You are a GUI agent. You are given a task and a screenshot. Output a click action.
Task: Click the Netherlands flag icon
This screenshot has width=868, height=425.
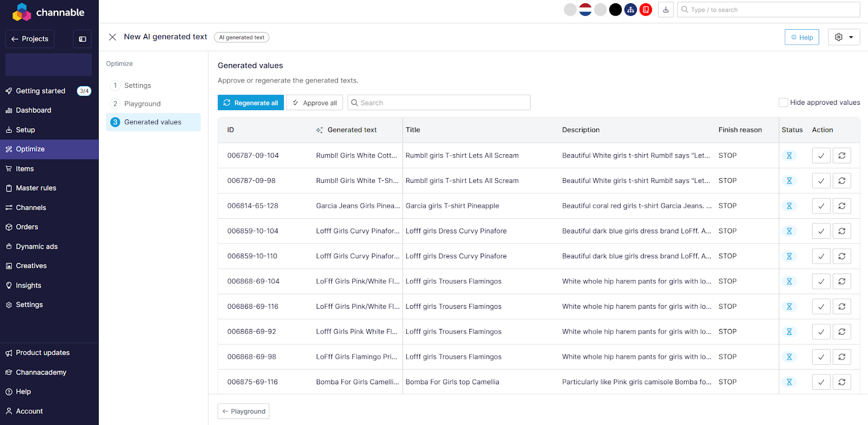[x=585, y=10]
